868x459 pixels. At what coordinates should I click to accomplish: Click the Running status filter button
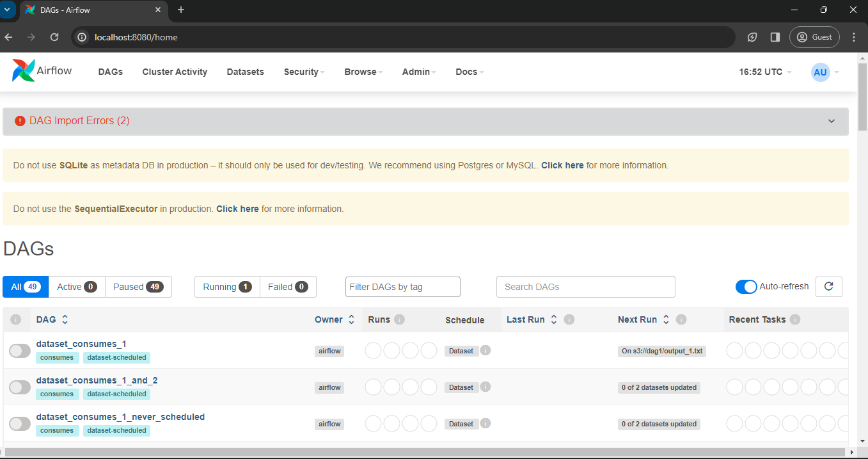click(227, 287)
